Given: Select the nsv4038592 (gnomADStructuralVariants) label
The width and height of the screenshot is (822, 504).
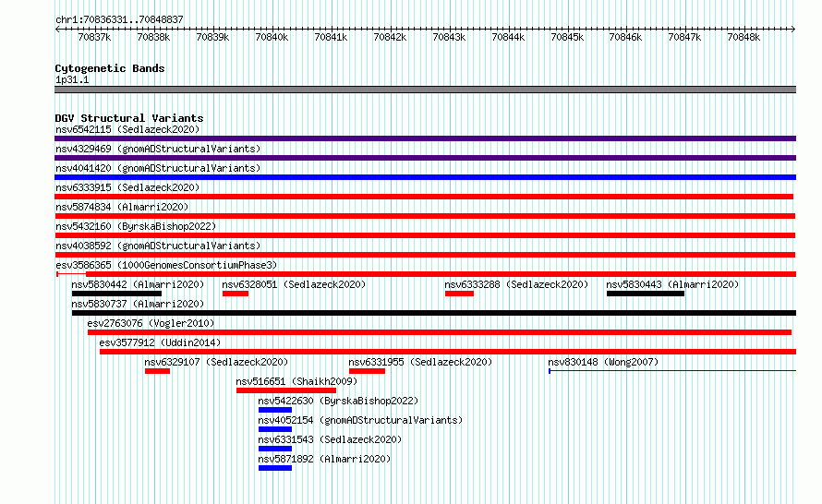Looking at the screenshot, I should [x=158, y=246].
